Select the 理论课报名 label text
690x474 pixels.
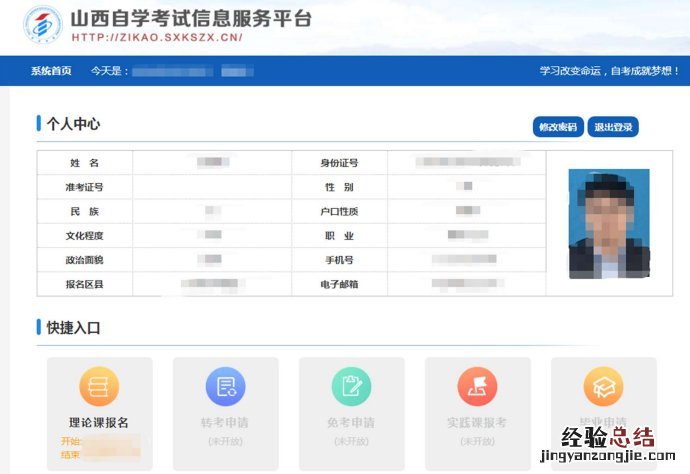[99, 423]
